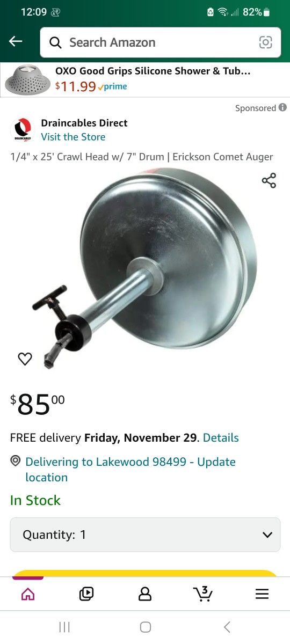Open the account profile tab
The height and width of the screenshot is (644, 290).
pos(144,594)
